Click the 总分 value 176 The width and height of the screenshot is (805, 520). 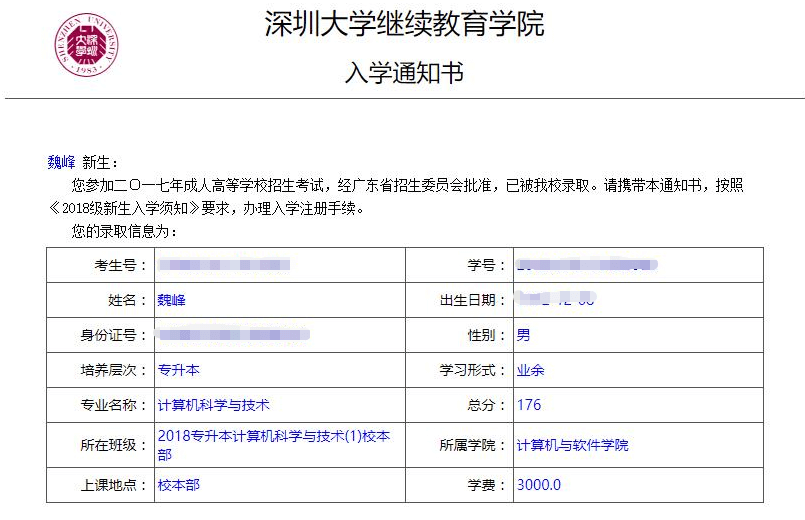528,405
